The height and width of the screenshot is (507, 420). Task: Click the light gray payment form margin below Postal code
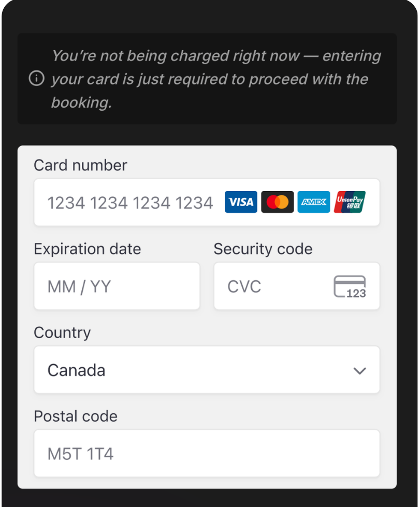pyautogui.click(x=207, y=483)
